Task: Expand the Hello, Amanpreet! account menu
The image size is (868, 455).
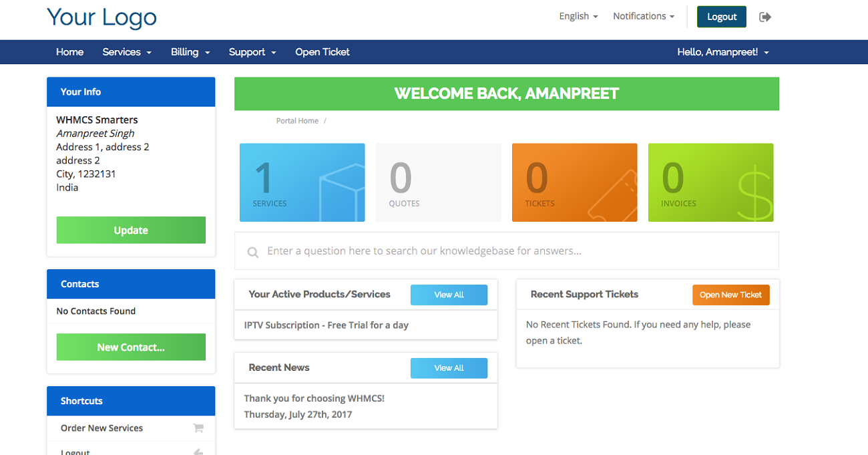Action: 722,52
